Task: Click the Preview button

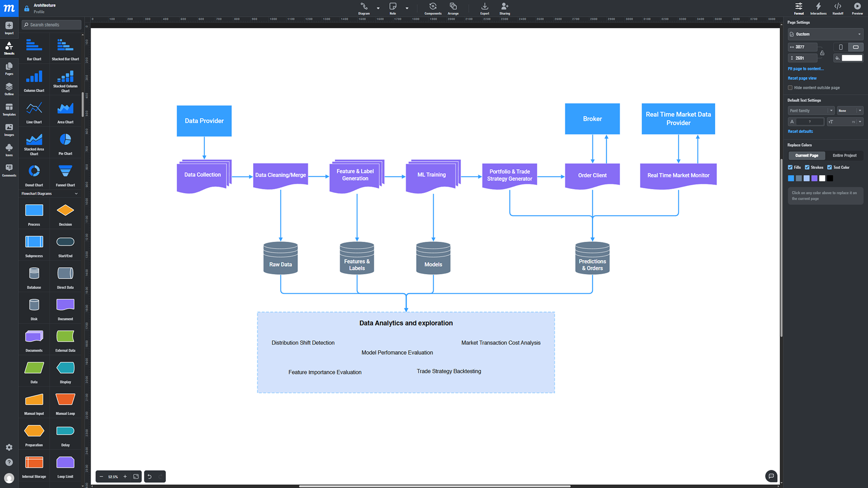Action: click(857, 8)
